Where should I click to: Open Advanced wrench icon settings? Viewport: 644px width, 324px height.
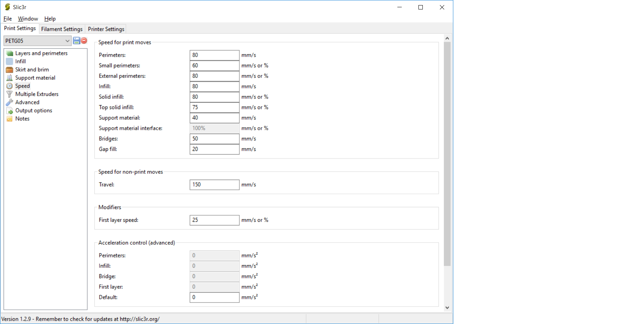10,103
